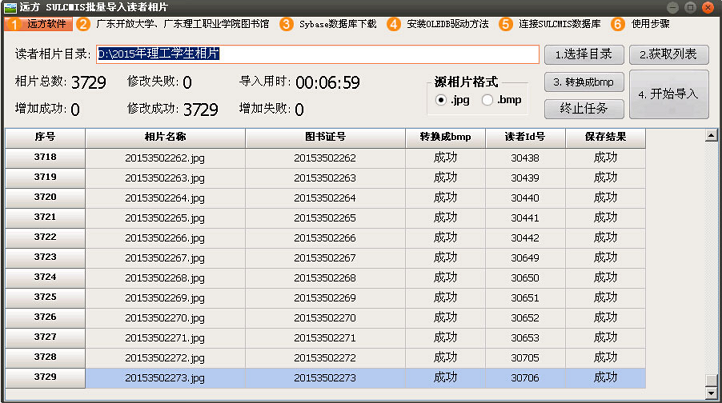Click the 终止任务 button
This screenshot has width=722, height=403.
[584, 109]
